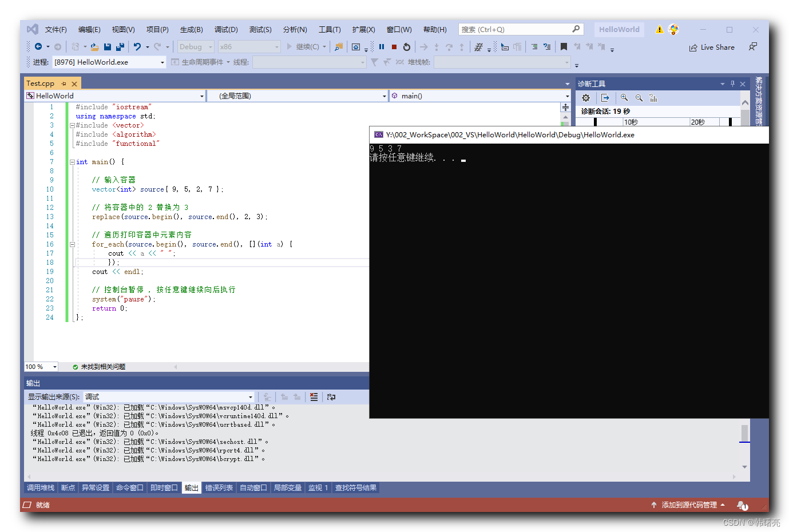Click the save all files icon
Viewport: 789px width, 532px height.
(120, 47)
